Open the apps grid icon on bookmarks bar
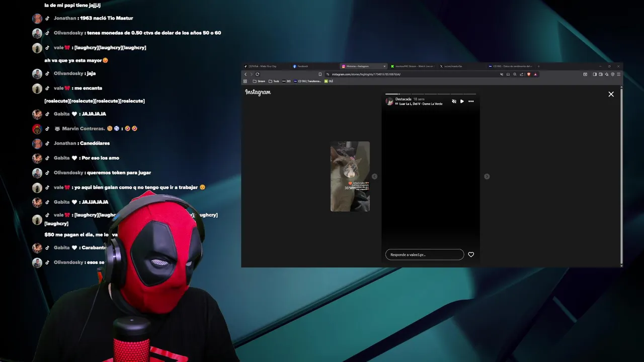Viewport: 644px width, 362px height. [246, 81]
